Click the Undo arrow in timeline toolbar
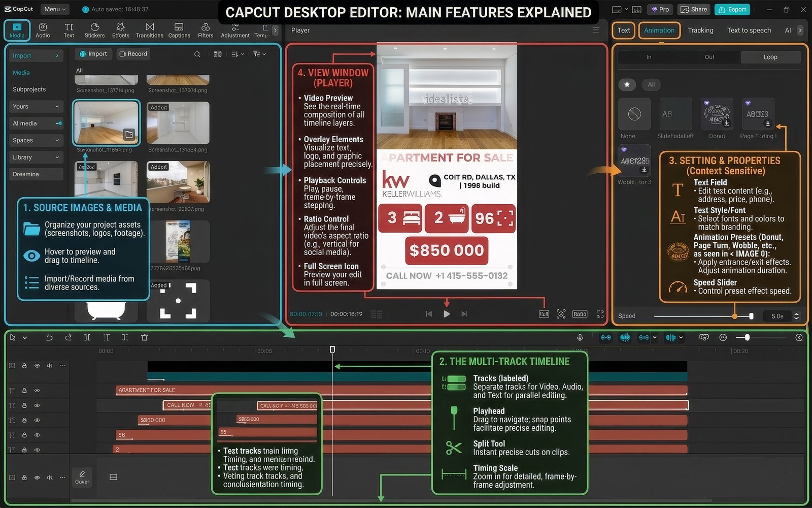Image resolution: width=812 pixels, height=508 pixels. tap(49, 337)
